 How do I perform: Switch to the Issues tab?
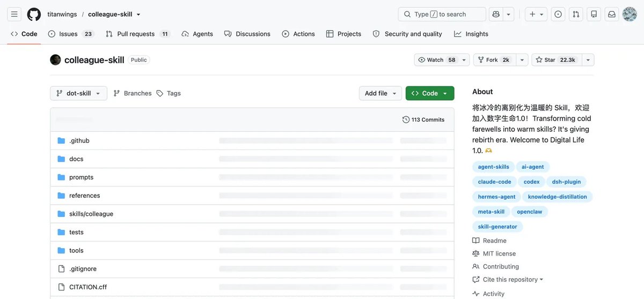coord(70,34)
